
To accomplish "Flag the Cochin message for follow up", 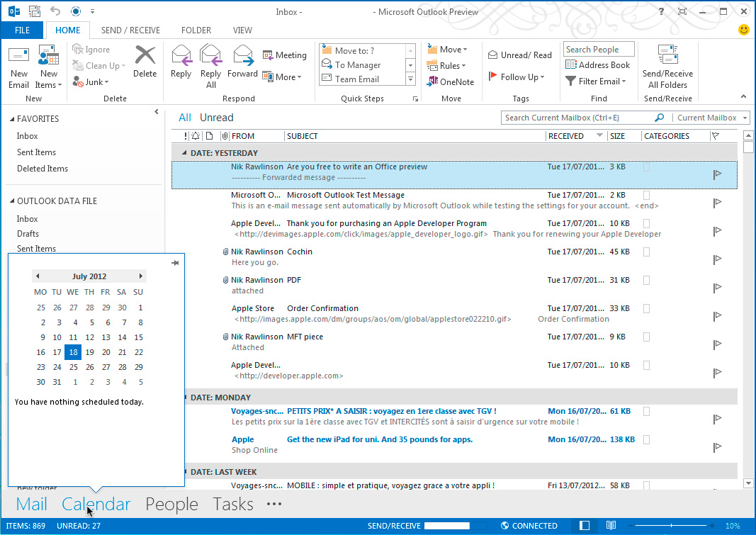I will coord(718,259).
